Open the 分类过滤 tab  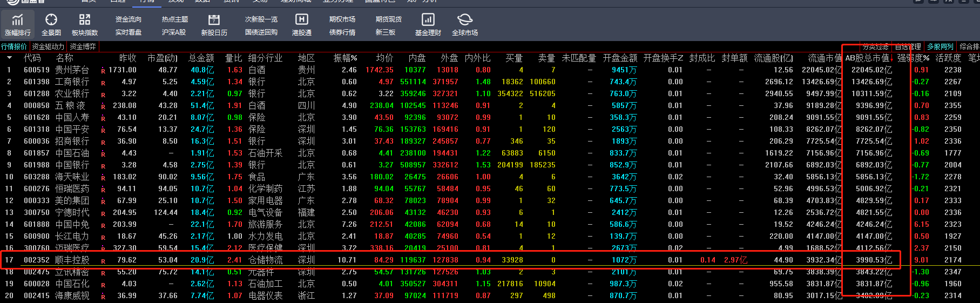click(x=875, y=46)
